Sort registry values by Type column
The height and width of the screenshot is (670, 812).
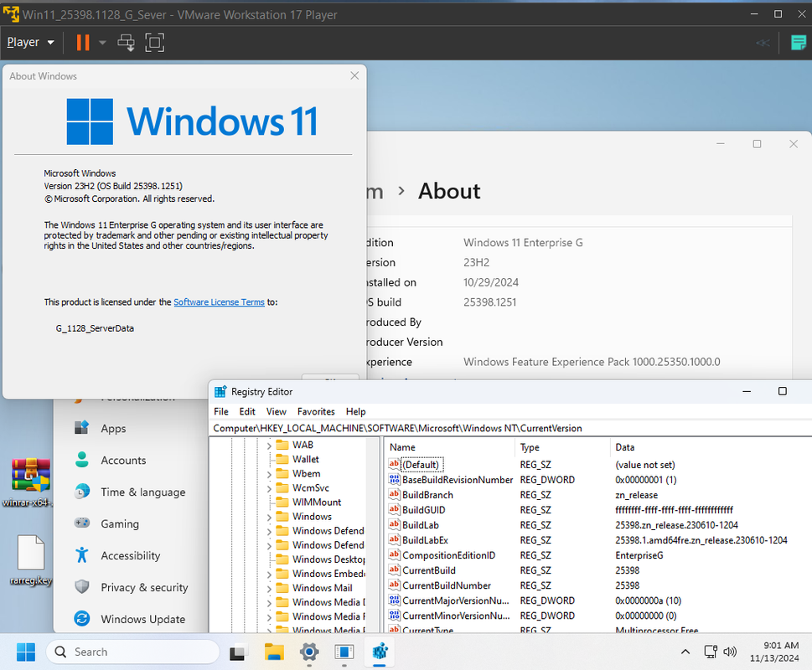562,447
